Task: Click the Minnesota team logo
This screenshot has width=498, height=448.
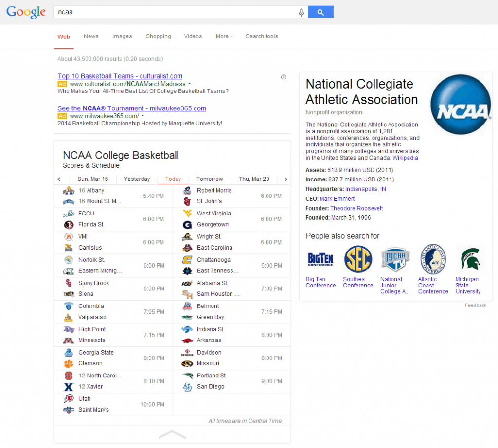Action: tap(69, 340)
